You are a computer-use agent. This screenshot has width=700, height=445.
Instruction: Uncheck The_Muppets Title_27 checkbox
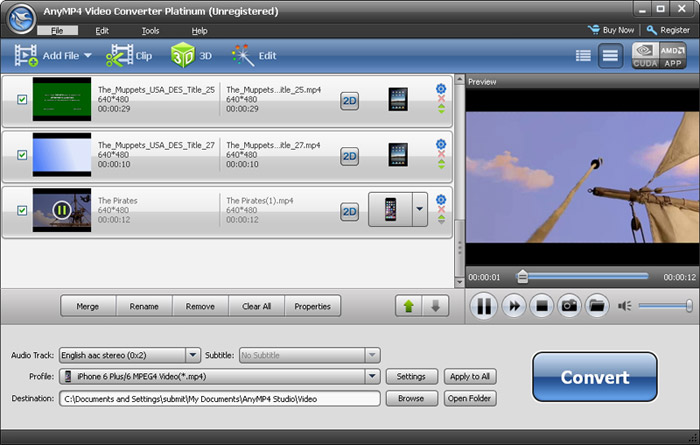[22, 154]
